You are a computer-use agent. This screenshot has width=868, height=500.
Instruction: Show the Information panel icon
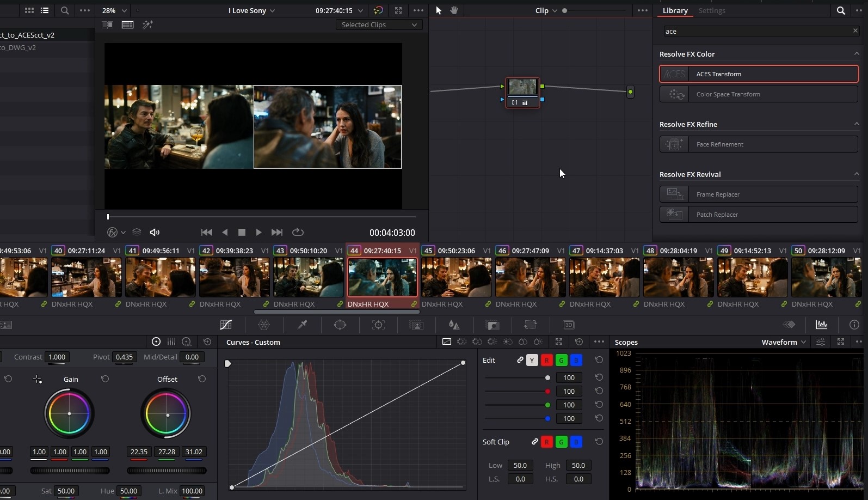point(854,325)
